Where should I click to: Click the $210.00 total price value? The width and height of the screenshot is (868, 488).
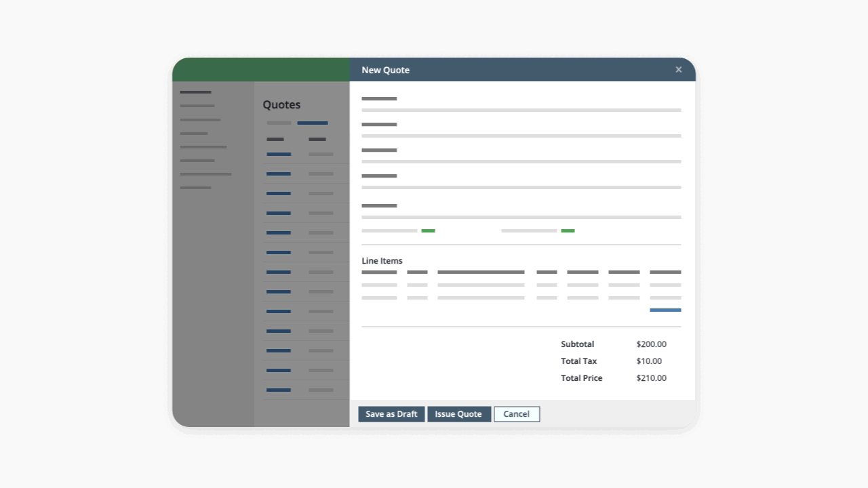click(651, 378)
